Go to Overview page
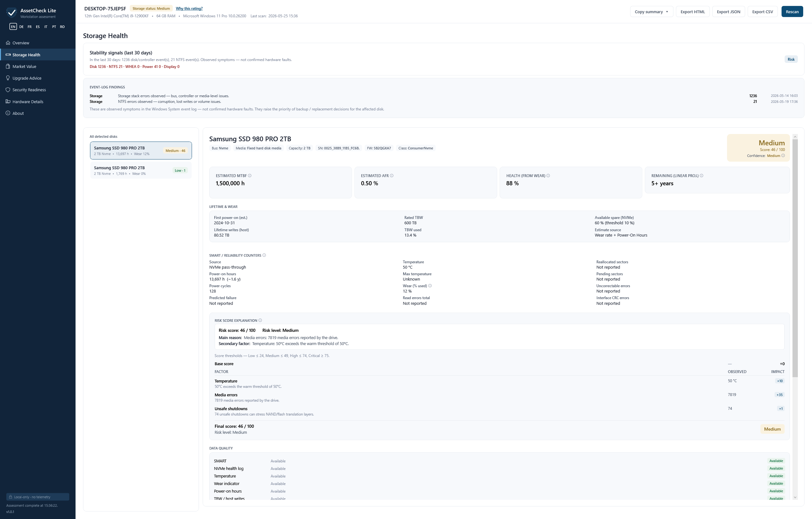The image size is (812, 519). coord(38,43)
